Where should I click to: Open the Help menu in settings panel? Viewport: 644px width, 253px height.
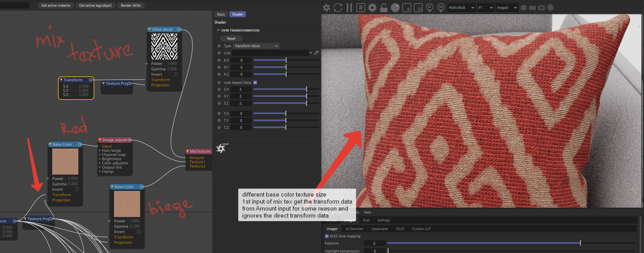[x=367, y=212]
